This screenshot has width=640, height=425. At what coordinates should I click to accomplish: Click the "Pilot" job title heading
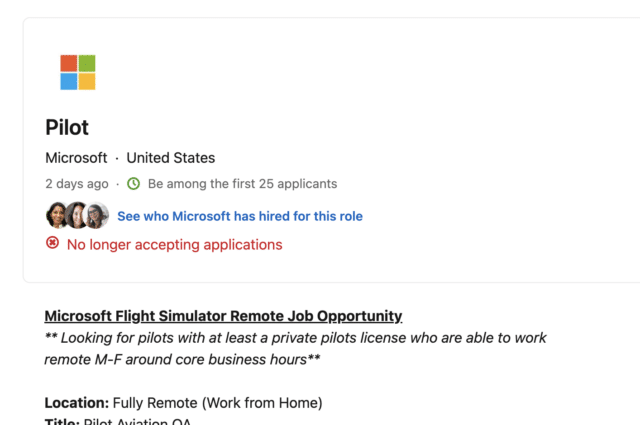pos(67,128)
